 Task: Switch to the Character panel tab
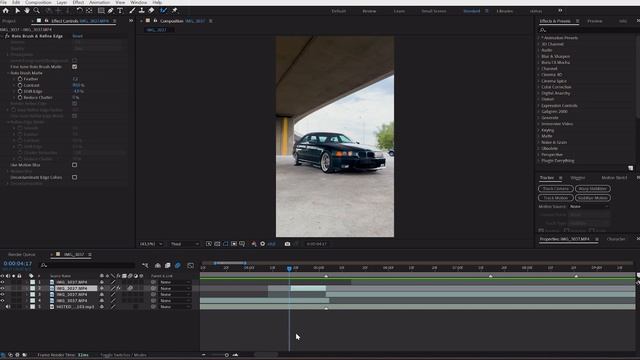point(616,239)
